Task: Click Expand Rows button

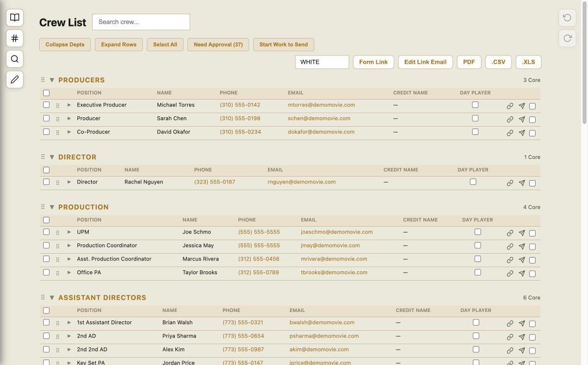Action: coord(119,45)
